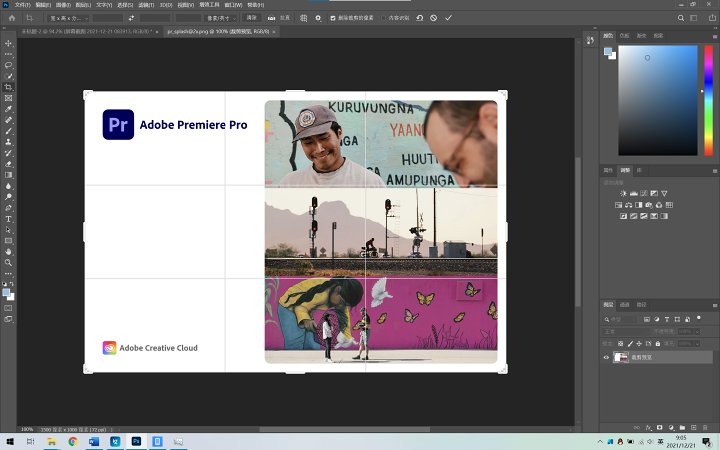This screenshot has width=720, height=450.
Task: Select the Crop tool in toolbox
Action: [x=8, y=87]
